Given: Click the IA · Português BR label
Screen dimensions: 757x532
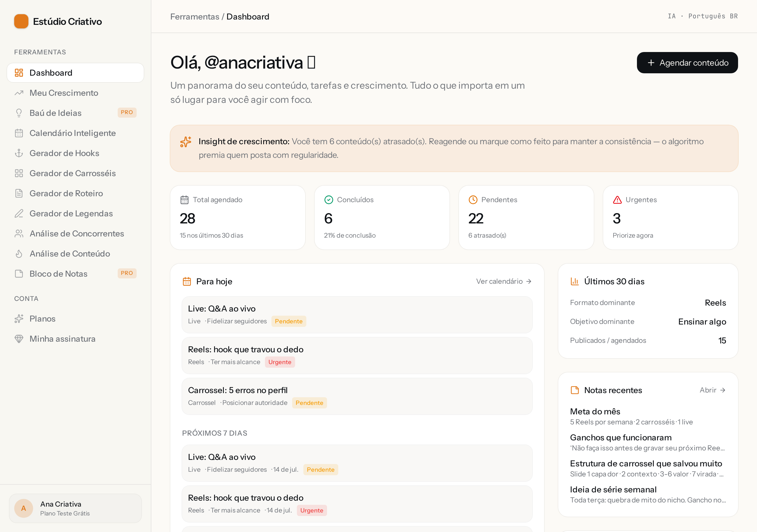Looking at the screenshot, I should [703, 16].
